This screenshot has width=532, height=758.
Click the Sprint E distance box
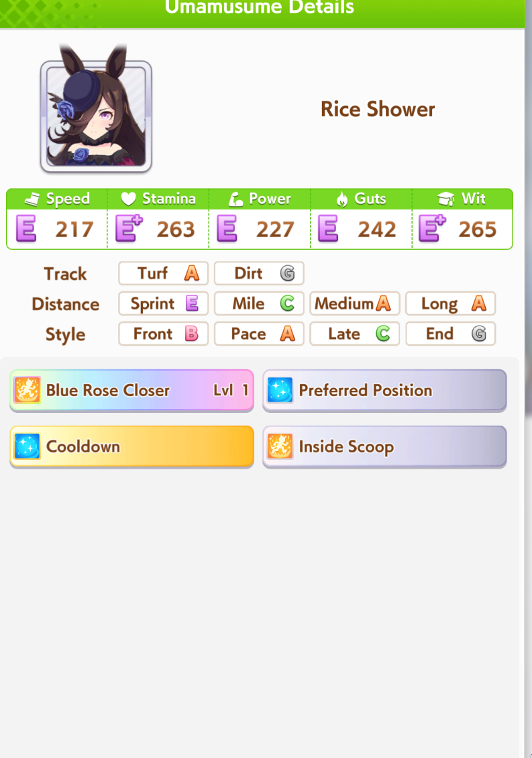(163, 303)
